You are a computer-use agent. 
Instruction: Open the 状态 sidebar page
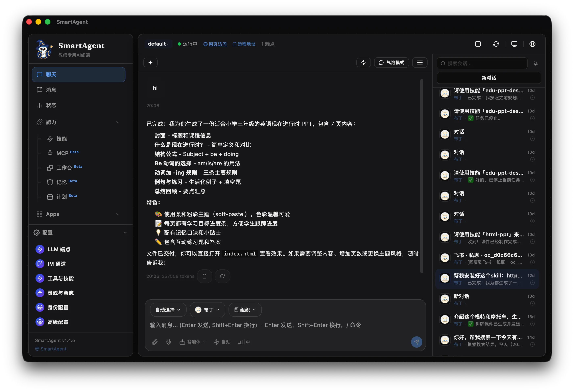tap(78, 105)
